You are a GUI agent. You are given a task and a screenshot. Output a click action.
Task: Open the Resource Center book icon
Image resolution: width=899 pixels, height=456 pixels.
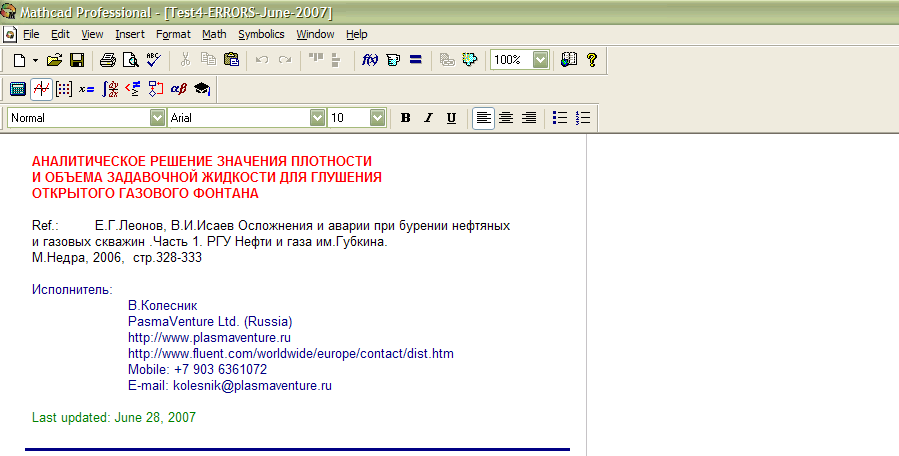pos(569,60)
